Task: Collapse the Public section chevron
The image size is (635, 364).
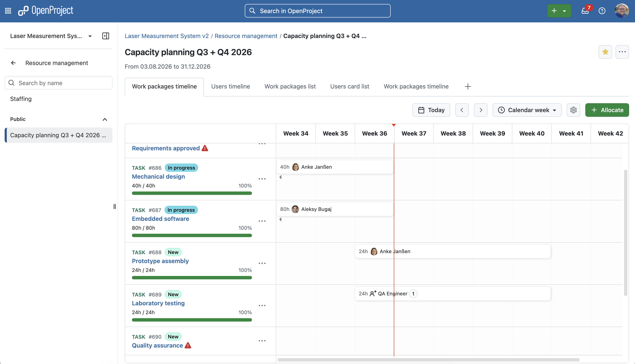Action: [x=105, y=119]
